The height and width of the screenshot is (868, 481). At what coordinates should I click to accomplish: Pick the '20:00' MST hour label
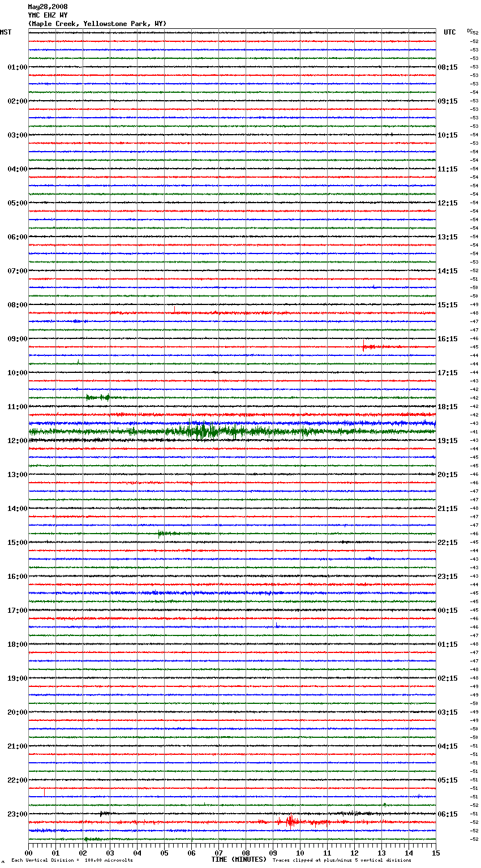[18, 712]
